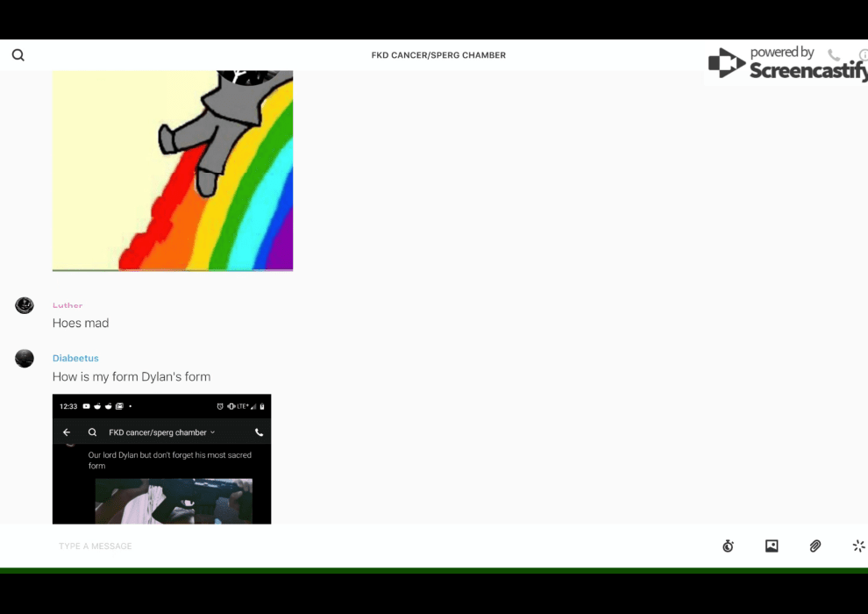This screenshot has width=868, height=614.
Task: Click the FKD CANCER/SPERG CHAMBER title
Action: click(x=438, y=55)
